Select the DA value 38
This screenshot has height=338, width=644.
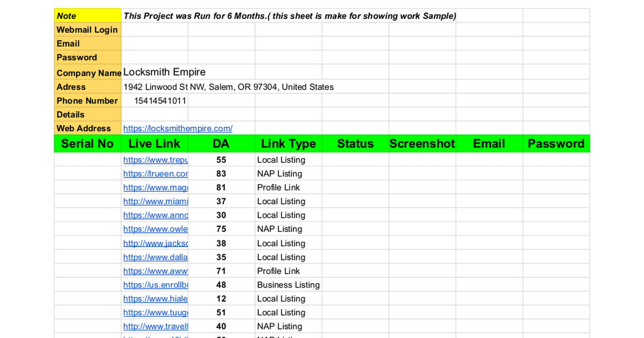(x=221, y=243)
